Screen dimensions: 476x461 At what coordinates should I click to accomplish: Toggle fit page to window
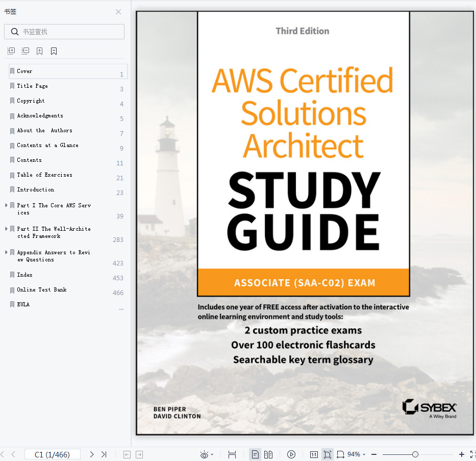click(x=328, y=455)
